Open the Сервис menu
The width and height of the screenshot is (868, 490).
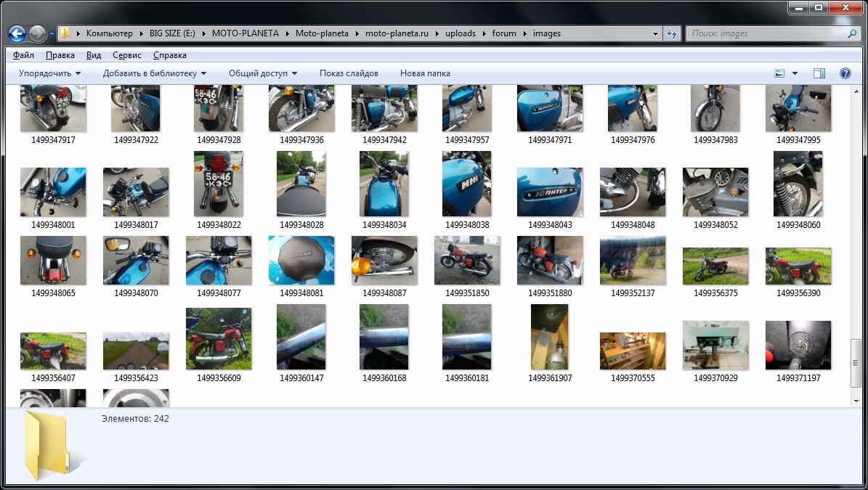click(127, 55)
